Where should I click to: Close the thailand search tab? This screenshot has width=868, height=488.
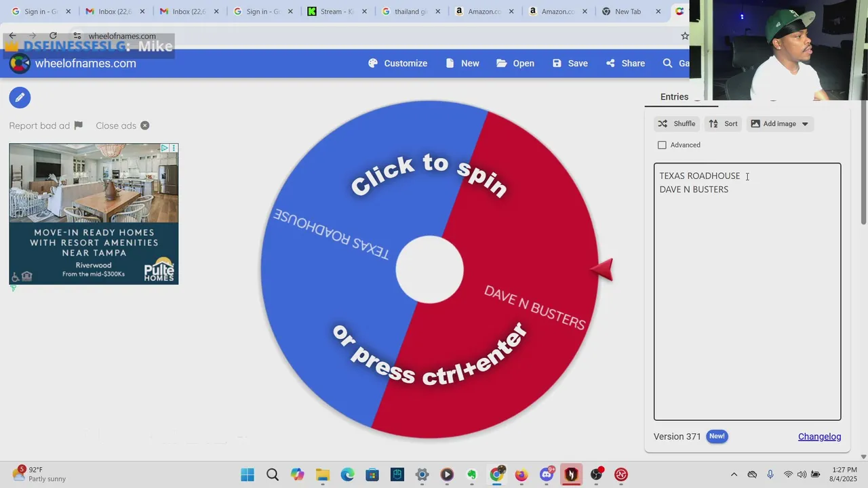pos(438,12)
